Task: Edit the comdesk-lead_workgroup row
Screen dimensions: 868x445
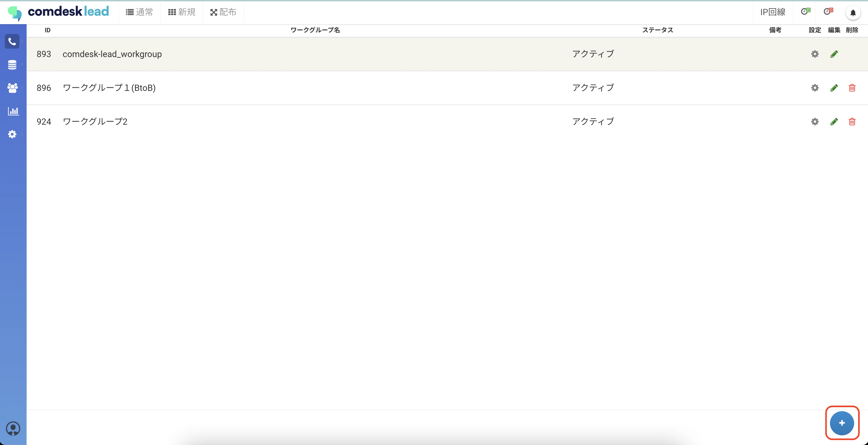Action: pyautogui.click(x=834, y=54)
